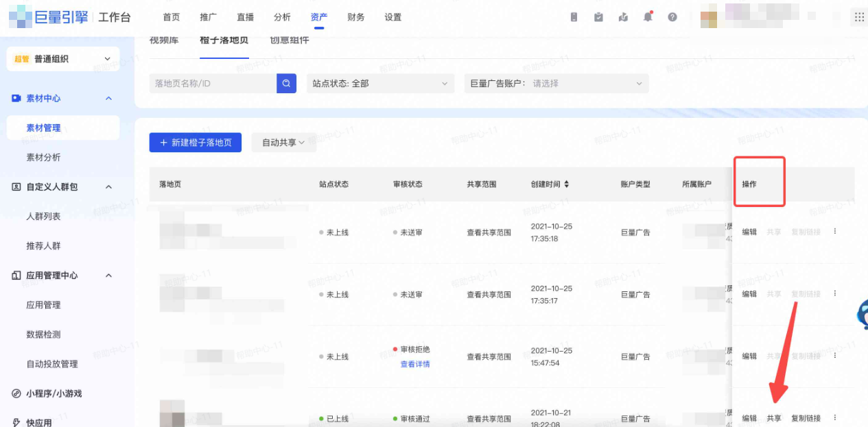Select 自动投放管理 in the sidebar
Screen dimensions: 868x427
tap(52, 364)
